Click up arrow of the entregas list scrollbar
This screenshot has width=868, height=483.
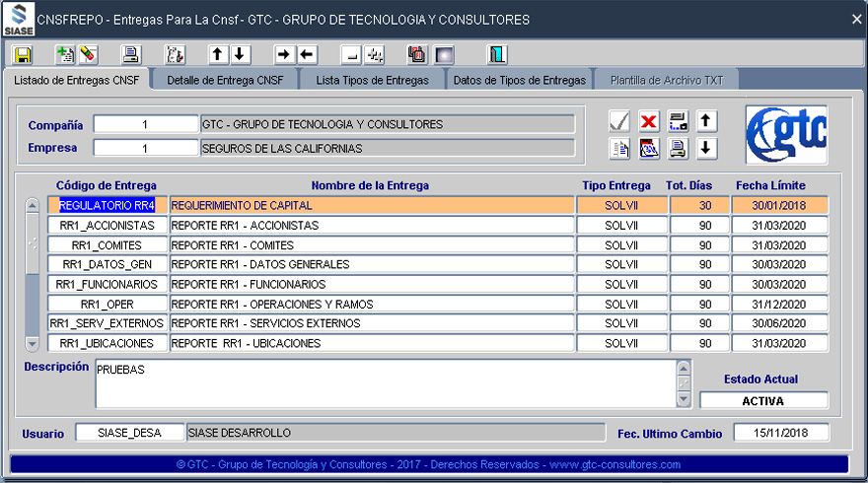(x=32, y=206)
